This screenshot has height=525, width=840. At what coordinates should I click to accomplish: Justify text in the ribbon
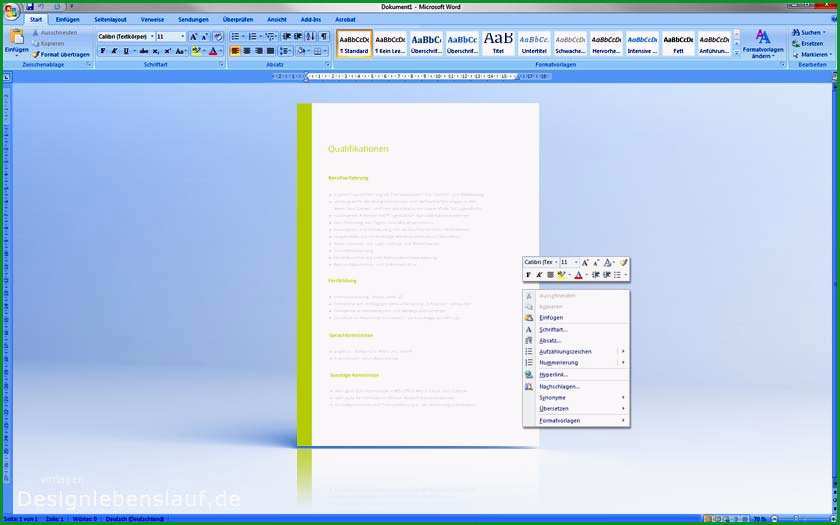(271, 51)
